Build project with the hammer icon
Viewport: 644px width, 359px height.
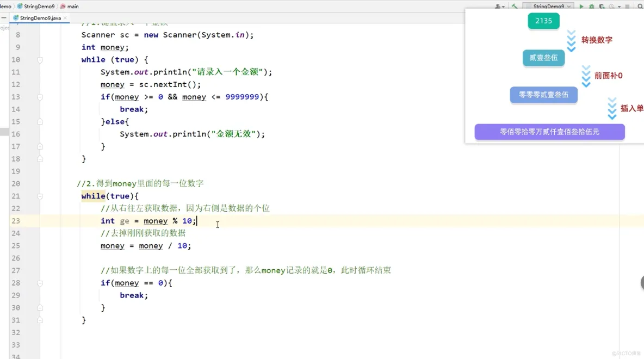(514, 6)
